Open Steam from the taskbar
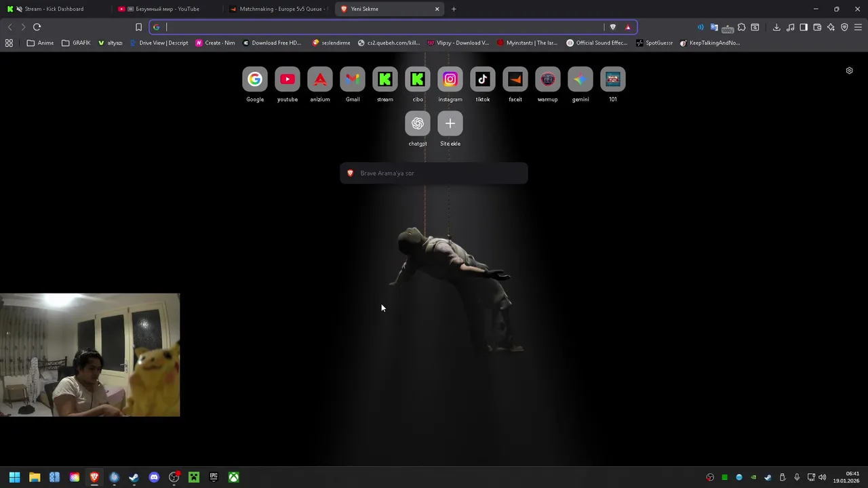Image resolution: width=868 pixels, height=488 pixels. tap(134, 477)
